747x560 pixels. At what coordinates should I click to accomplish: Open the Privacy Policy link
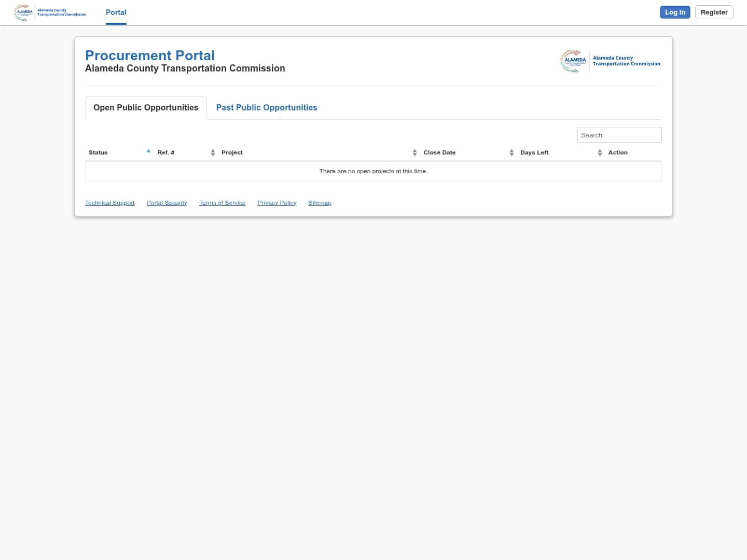point(277,203)
